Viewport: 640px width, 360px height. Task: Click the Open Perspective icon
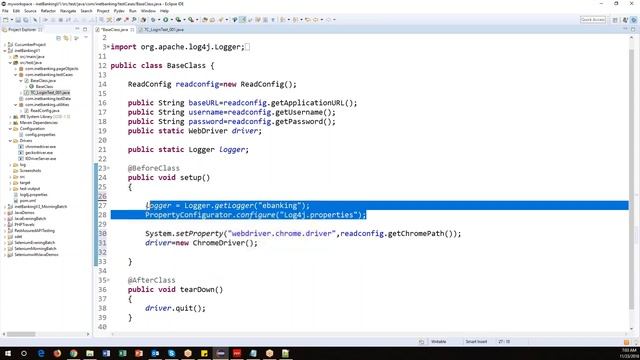pos(615,20)
